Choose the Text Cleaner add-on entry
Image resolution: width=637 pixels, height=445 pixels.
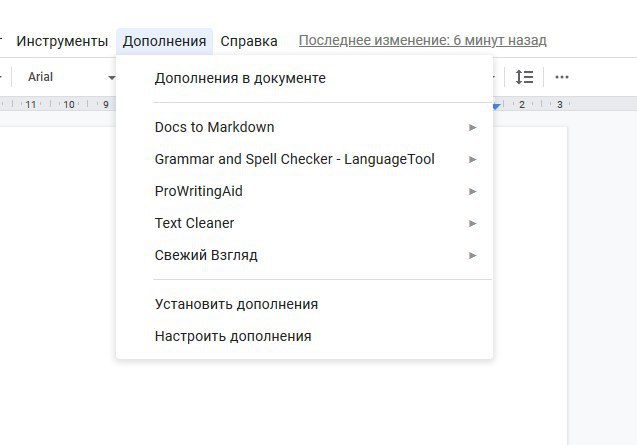(x=195, y=223)
